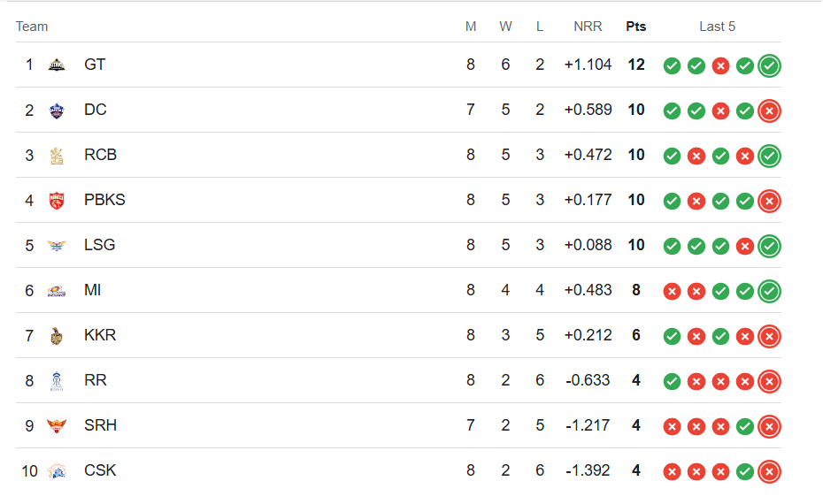Sort table by Pts column header
The height and width of the screenshot is (504, 823).
click(x=636, y=27)
